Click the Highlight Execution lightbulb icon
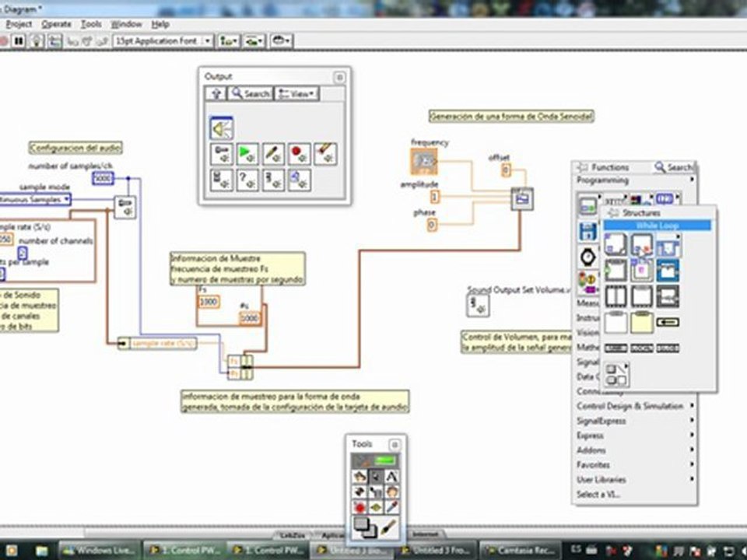The height and width of the screenshot is (560, 747). pos(37,41)
